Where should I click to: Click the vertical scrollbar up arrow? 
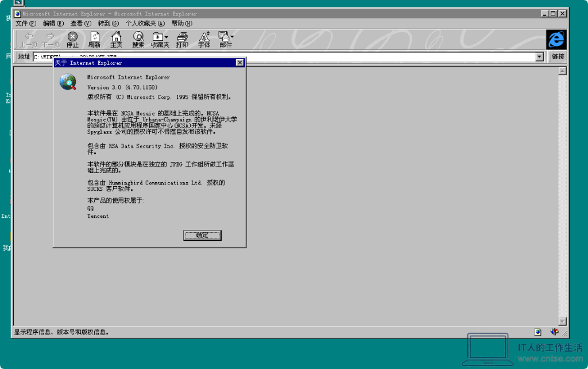pyautogui.click(x=562, y=71)
